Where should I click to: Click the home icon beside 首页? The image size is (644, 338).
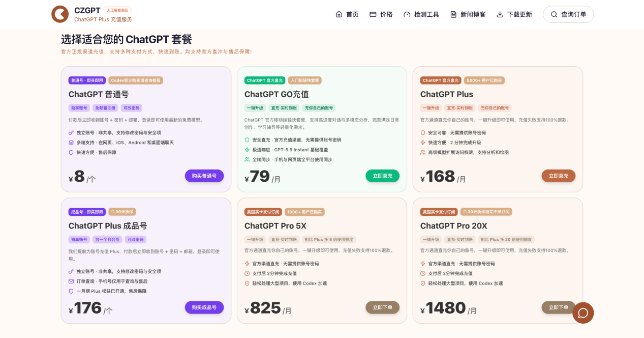pos(339,14)
